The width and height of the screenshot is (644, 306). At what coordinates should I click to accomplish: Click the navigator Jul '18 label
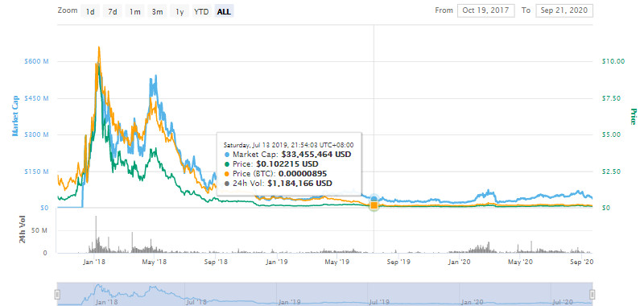pos(196,302)
